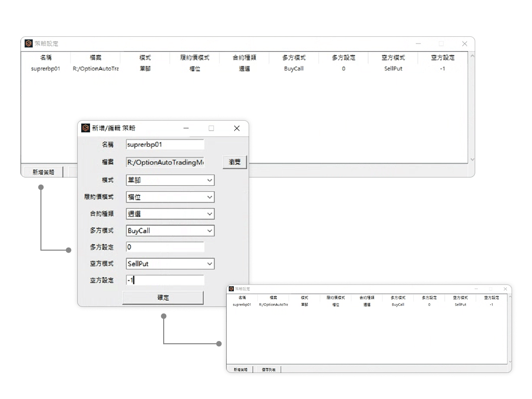This screenshot has height=399, width=532.
Task: Close the smaller 策略設定 window at bottom right
Action: [x=505, y=289]
